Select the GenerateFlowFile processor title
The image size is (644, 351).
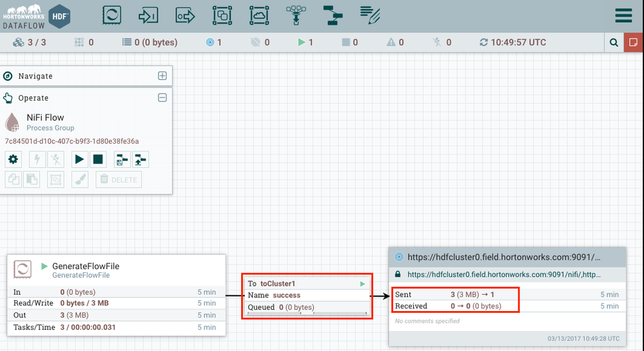(86, 266)
